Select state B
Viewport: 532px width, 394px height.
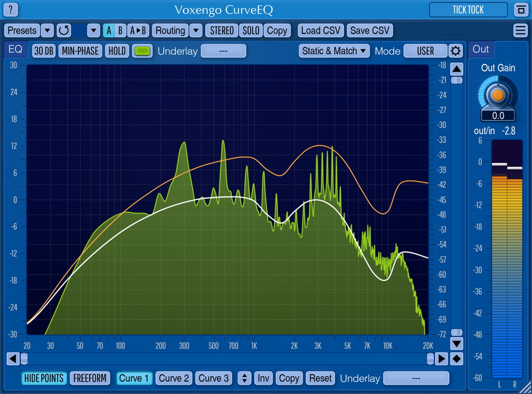coord(120,30)
